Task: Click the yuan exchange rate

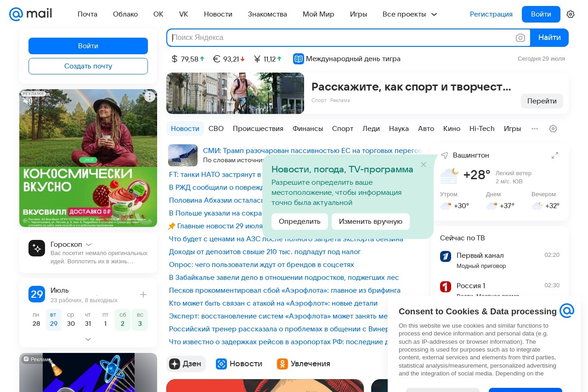Action: point(268,59)
